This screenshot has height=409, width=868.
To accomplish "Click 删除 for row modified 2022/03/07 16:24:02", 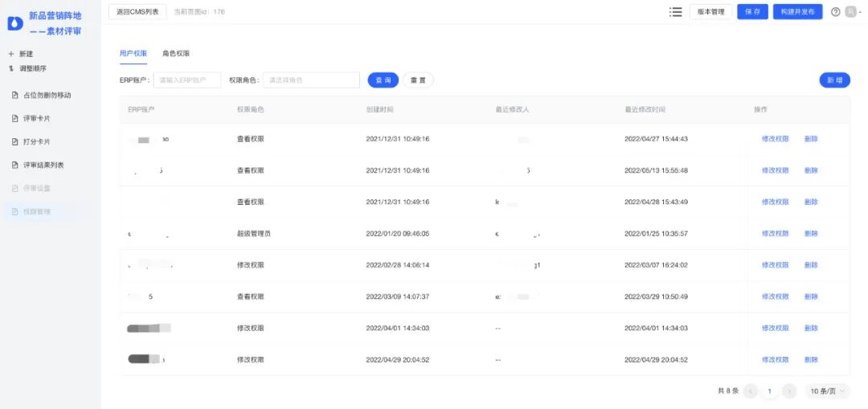I will click(811, 265).
